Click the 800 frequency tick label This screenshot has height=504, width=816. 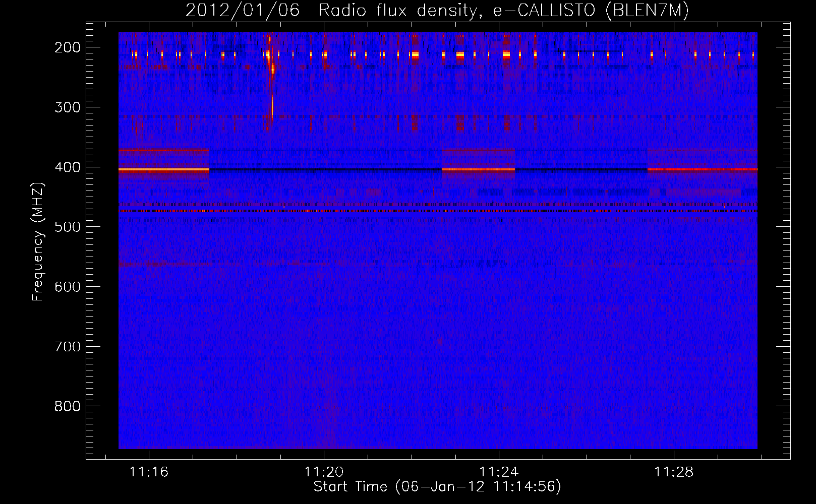click(x=68, y=406)
